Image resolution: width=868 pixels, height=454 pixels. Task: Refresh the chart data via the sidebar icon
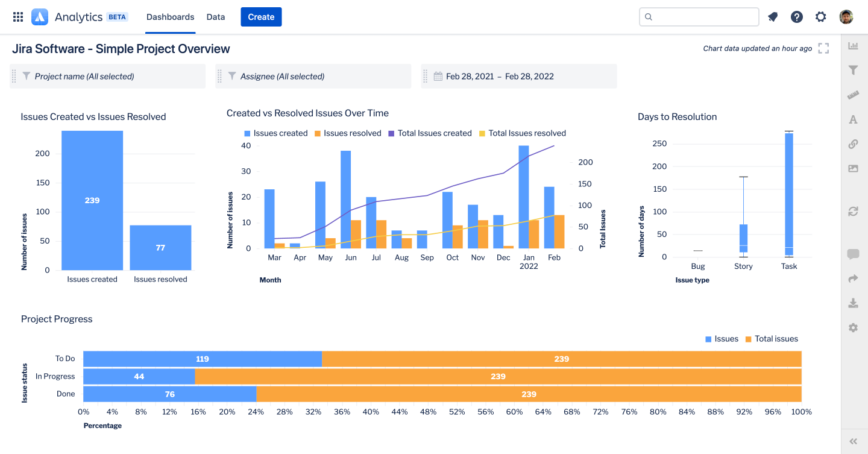coord(853,212)
